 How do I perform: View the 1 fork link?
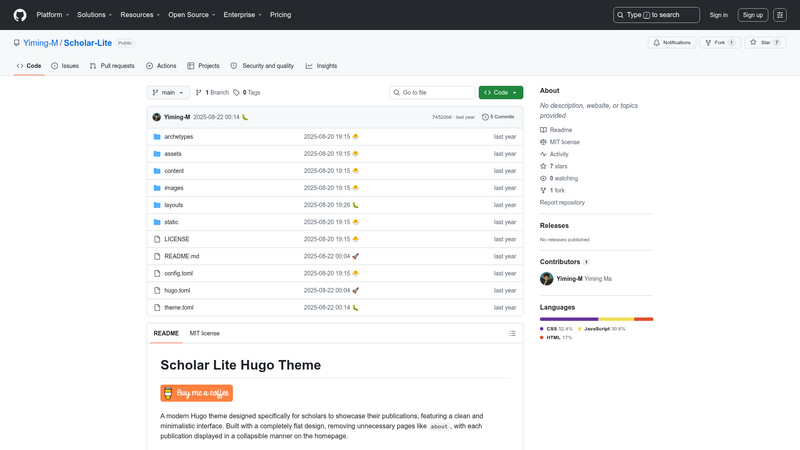553,190
